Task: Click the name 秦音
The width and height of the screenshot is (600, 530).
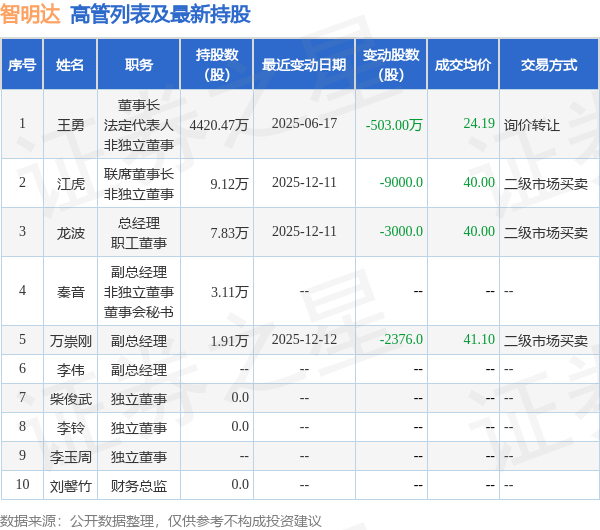Action: (x=70, y=292)
